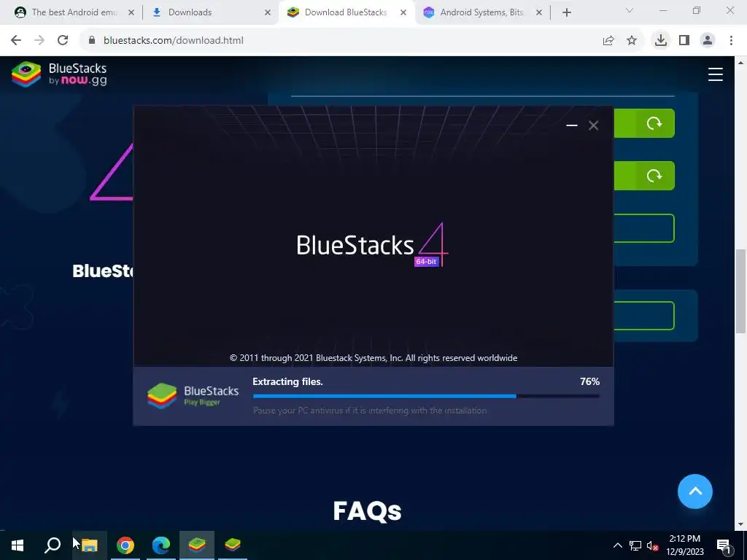
Task: Click the forward navigation arrow
Action: [x=39, y=41]
